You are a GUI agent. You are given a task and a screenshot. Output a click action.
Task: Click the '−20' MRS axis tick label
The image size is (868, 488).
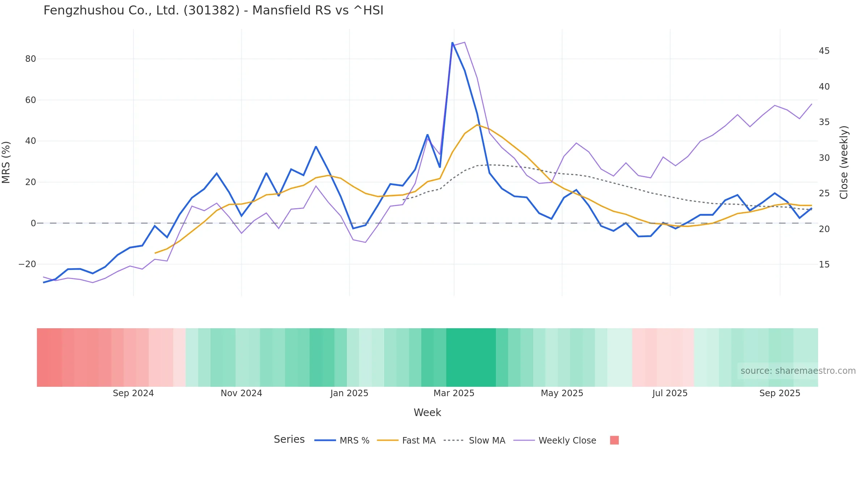(x=27, y=264)
